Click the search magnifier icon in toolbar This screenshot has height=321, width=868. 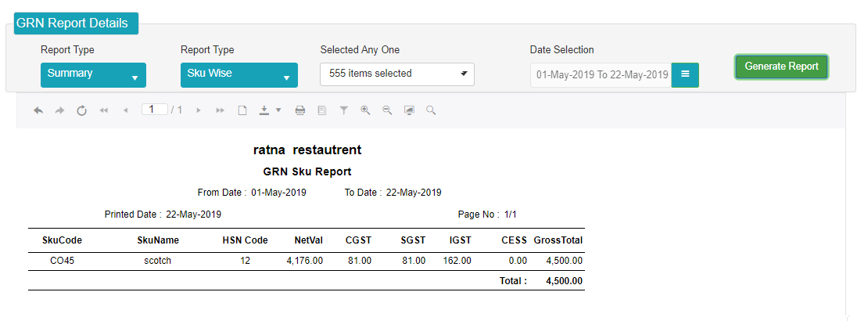(431, 110)
